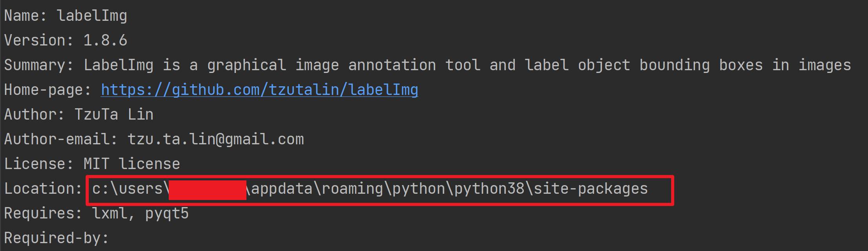Click the pyqt5 dependency name
This screenshot has width=868, height=251.
point(167,214)
